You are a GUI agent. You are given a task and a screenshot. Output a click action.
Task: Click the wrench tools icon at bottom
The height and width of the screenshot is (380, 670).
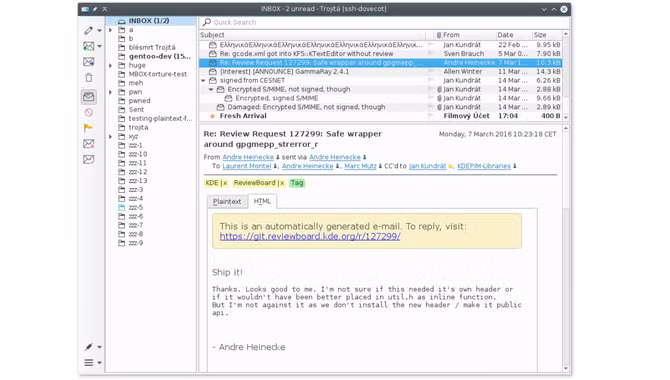coord(88,347)
